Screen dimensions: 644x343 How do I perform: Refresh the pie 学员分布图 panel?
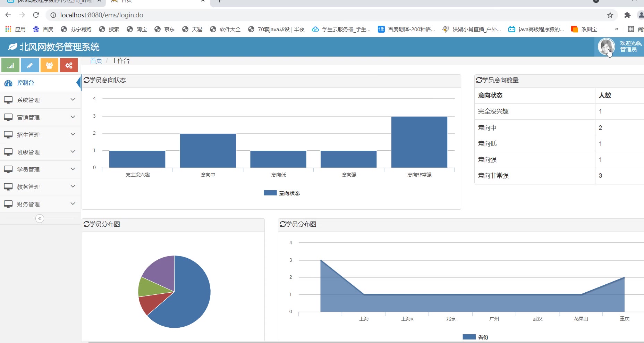pos(86,224)
